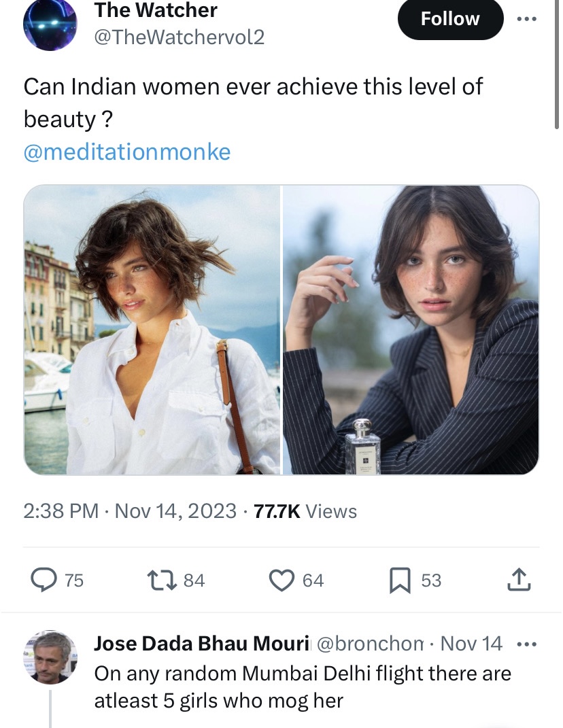Click The Watcher display name
Screen dimensions: 563x728
pyautogui.click(x=156, y=10)
